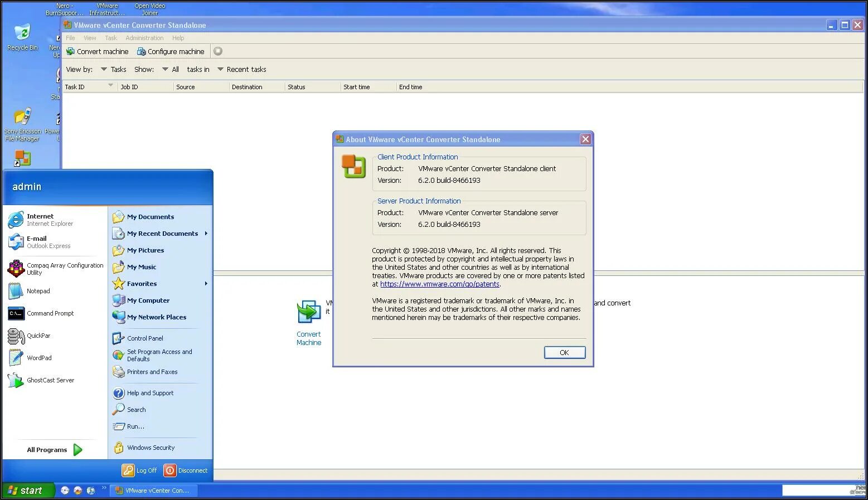Open the Help menu

(178, 38)
